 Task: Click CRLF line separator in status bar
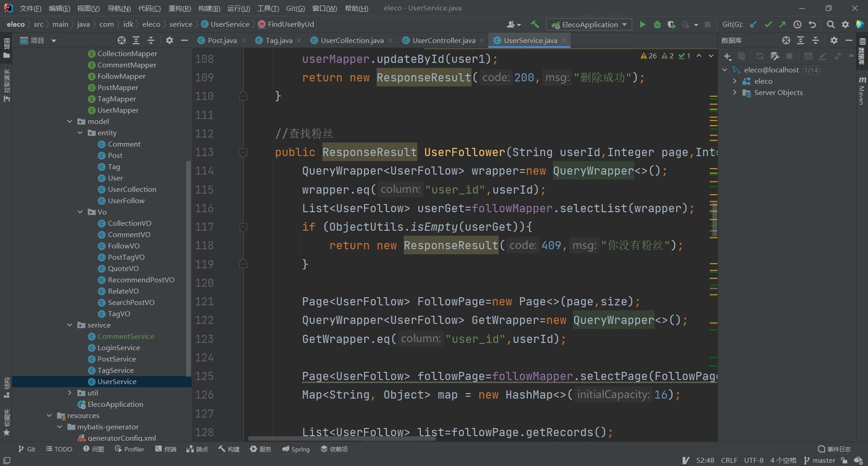pyautogui.click(x=729, y=460)
